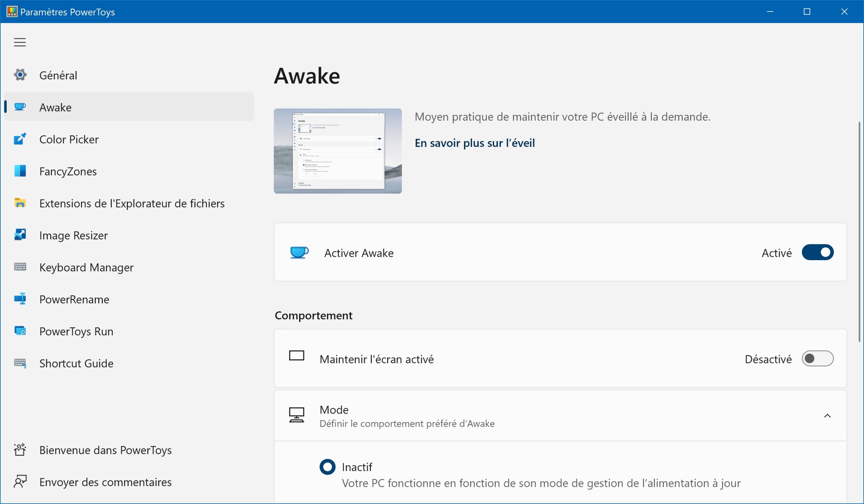Click the Envoyer des commentaires feedback icon
864x504 pixels.
pyautogui.click(x=20, y=482)
